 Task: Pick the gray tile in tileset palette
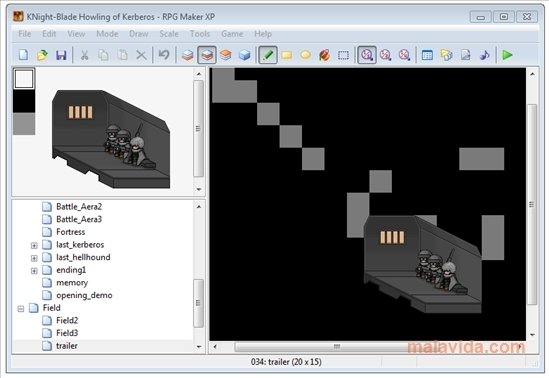(x=24, y=124)
